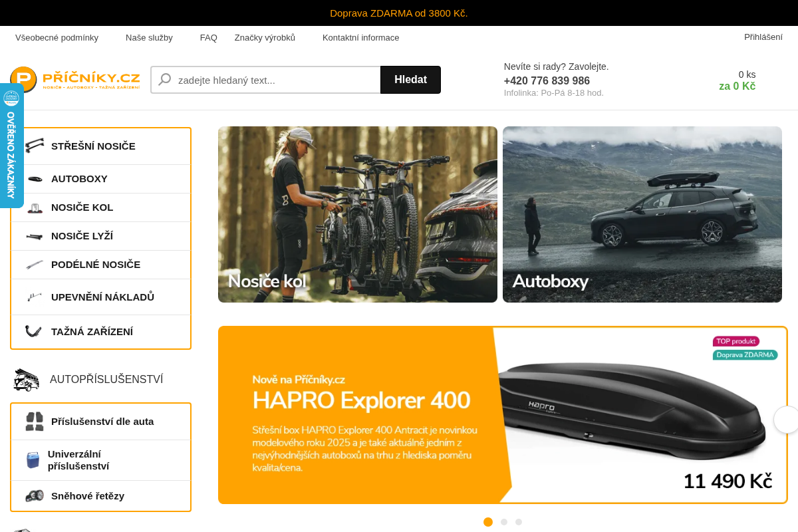Click the cooler icon beside Univerzální příslušenství
The width and height of the screenshot is (798, 532).
coord(33,460)
